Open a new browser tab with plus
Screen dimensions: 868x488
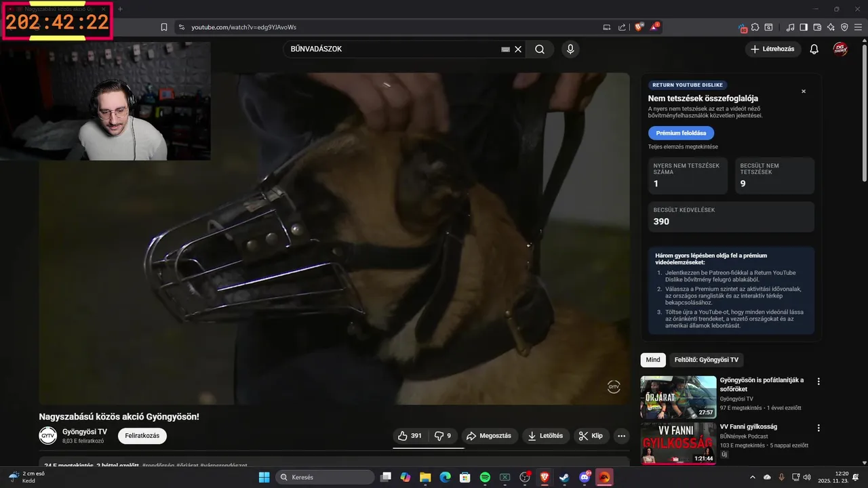click(x=120, y=9)
